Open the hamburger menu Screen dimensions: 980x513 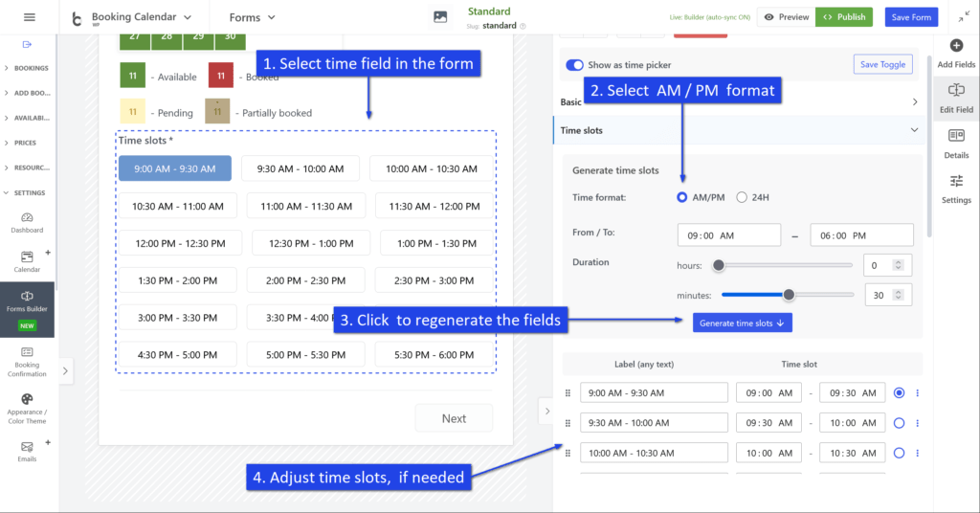tap(30, 17)
